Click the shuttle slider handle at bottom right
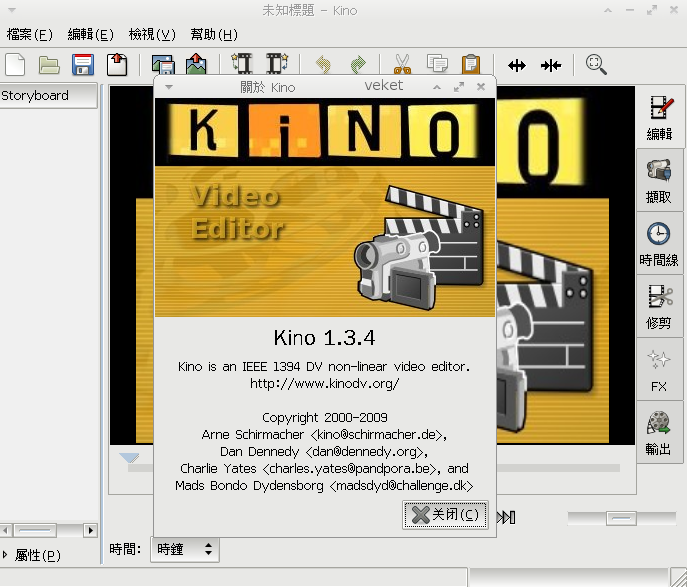The width and height of the screenshot is (687, 587). click(621, 518)
